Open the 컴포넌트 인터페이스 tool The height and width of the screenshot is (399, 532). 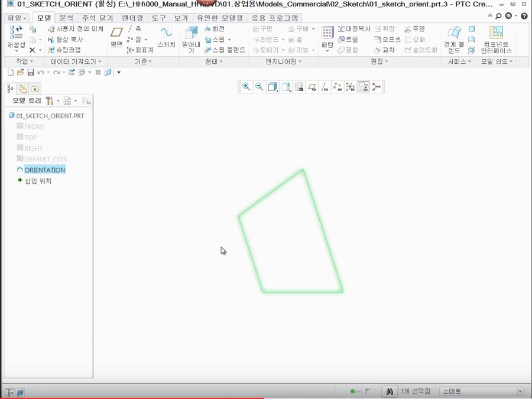[x=496, y=40]
